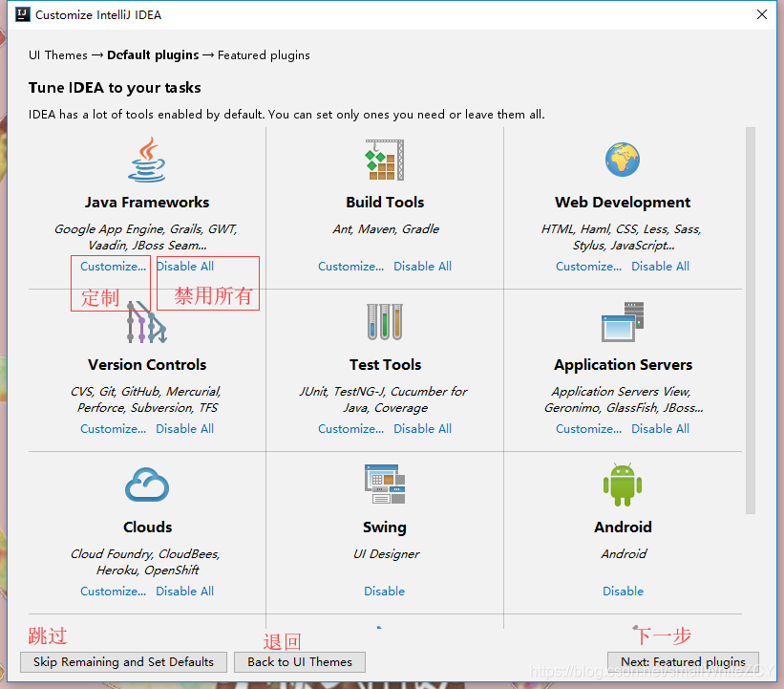The height and width of the screenshot is (689, 784).
Task: Disable all Clouds plugins
Action: click(x=185, y=591)
